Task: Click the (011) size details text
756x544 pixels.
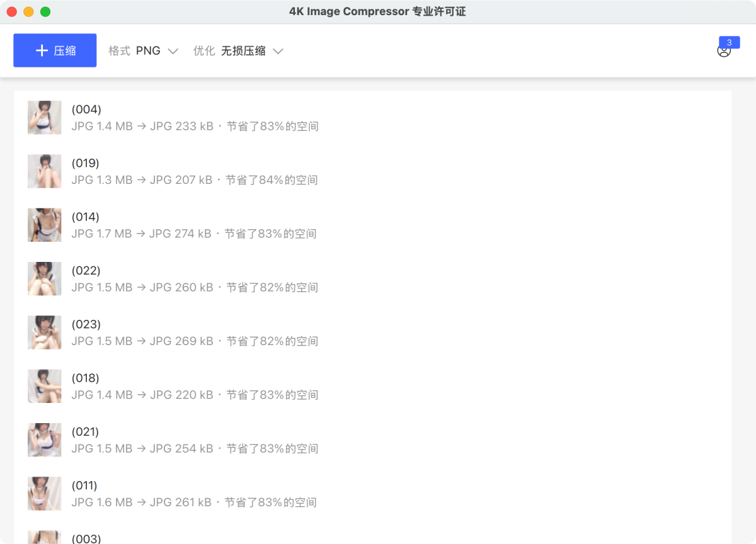Action: (194, 502)
